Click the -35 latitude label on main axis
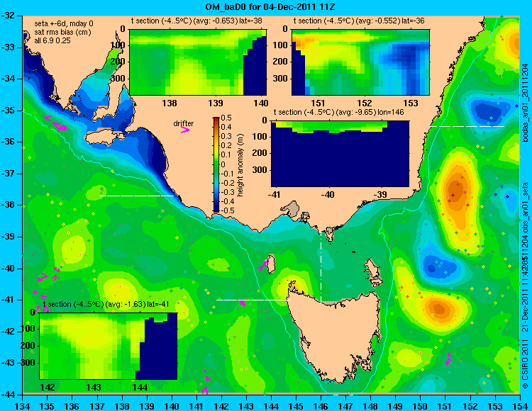The height and width of the screenshot is (411, 532). coord(9,111)
